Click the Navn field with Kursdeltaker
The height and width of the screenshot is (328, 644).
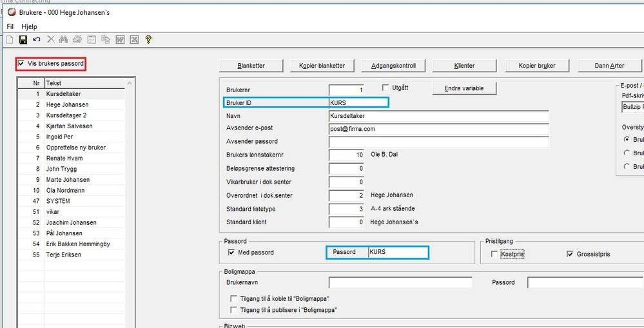click(x=438, y=116)
